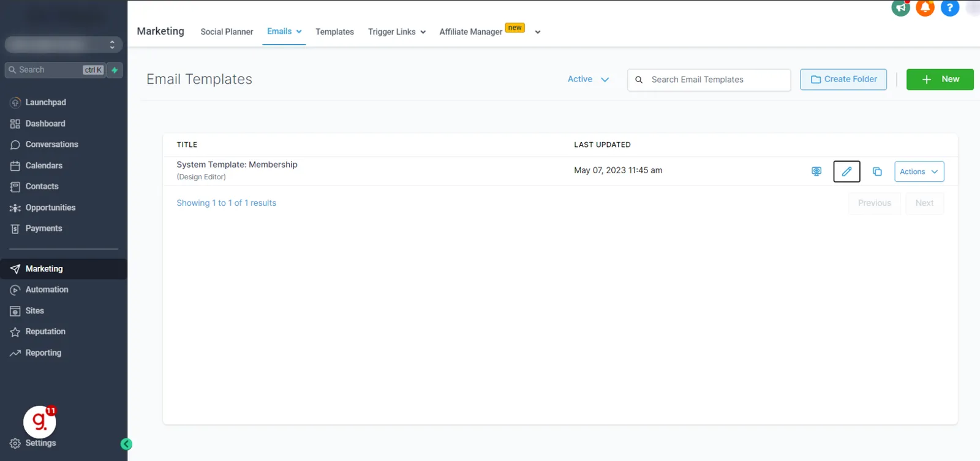The width and height of the screenshot is (980, 461).
Task: Click the Search Email Templates field
Action: (709, 80)
